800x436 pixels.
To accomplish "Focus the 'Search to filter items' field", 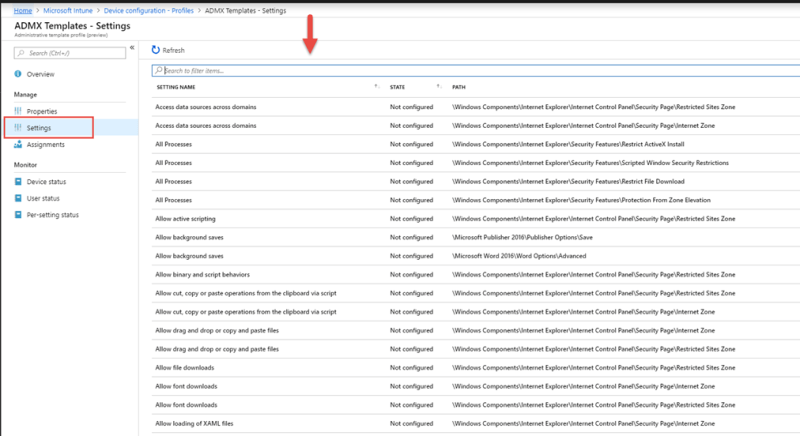I will point(470,71).
